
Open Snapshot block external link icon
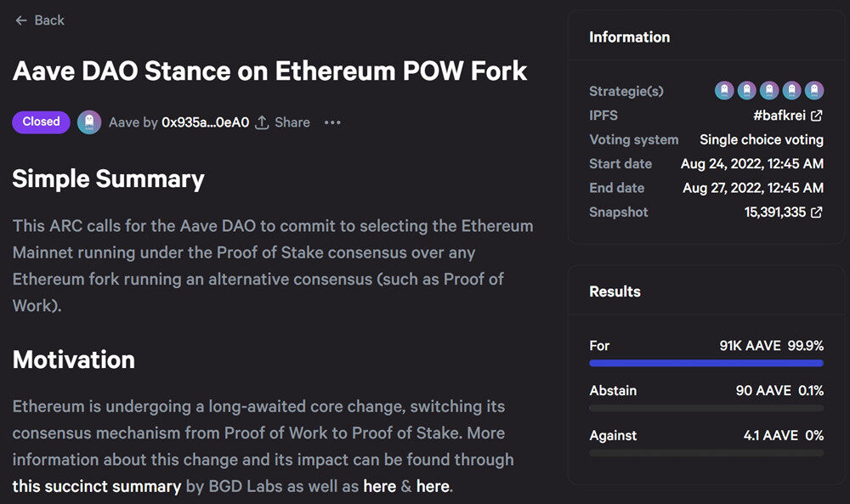pyautogui.click(x=816, y=212)
